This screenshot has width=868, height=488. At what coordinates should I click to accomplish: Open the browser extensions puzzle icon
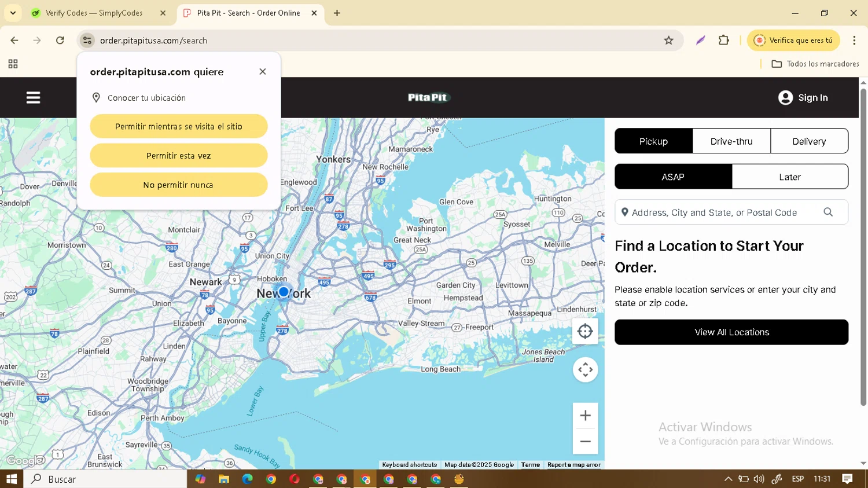pos(723,41)
